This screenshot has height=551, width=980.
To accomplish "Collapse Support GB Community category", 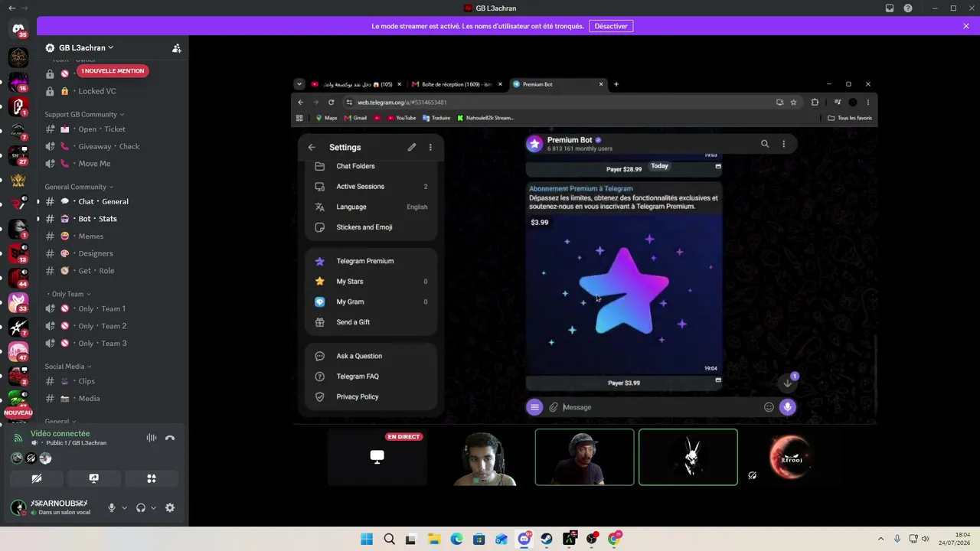I will pos(84,114).
